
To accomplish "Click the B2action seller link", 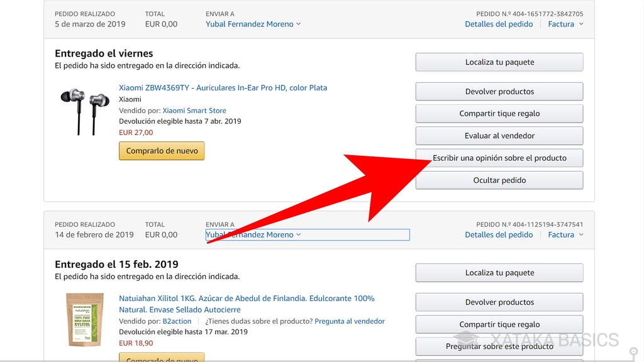I will tap(177, 321).
